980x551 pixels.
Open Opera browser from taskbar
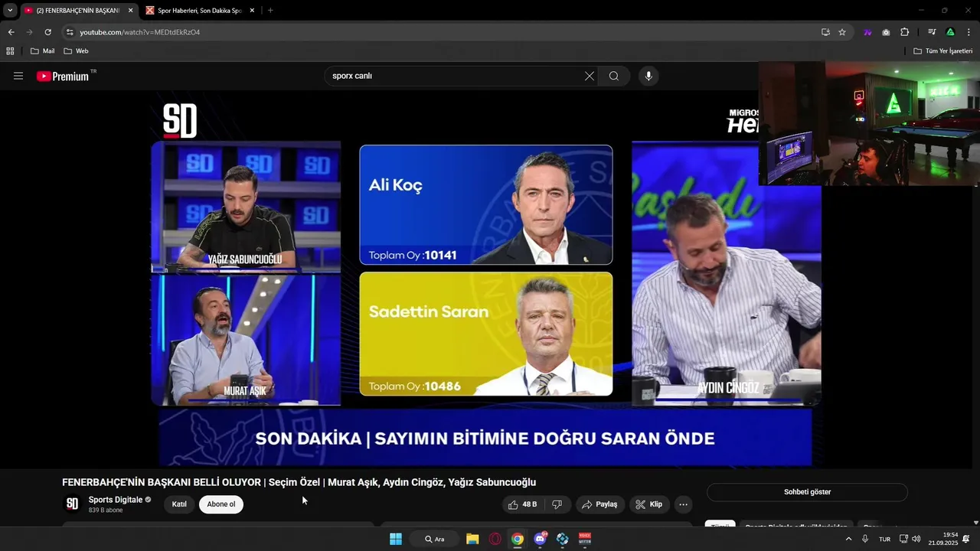[495, 539]
